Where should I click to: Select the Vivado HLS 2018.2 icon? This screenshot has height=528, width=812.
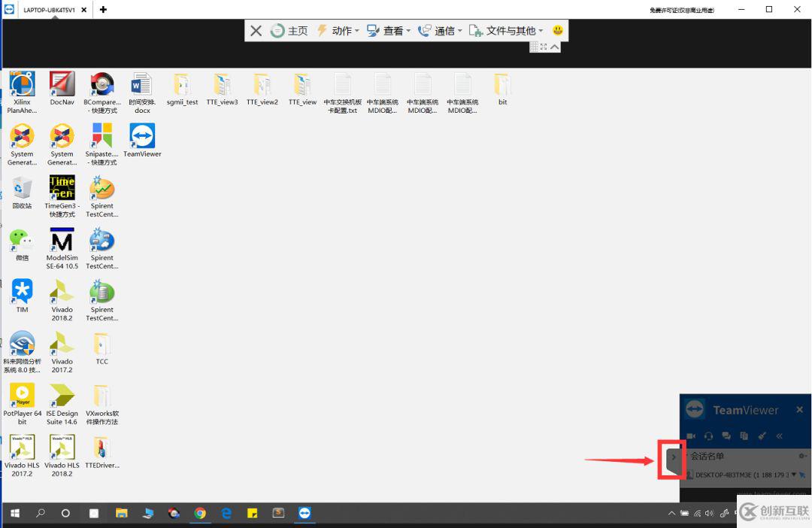click(62, 455)
